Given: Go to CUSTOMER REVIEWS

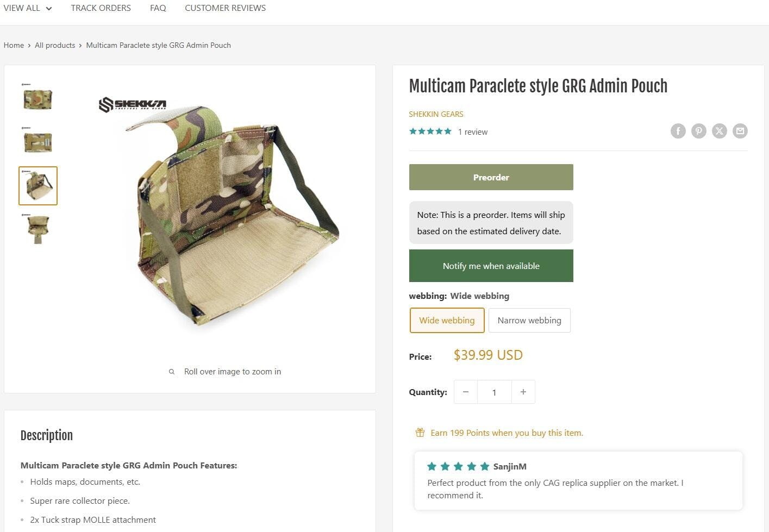Looking at the screenshot, I should 225,8.
